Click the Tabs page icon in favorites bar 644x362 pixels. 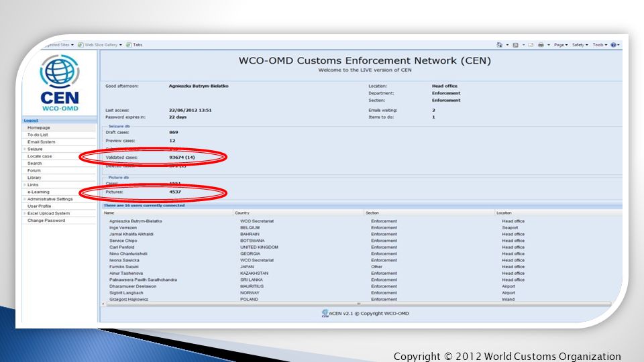[129, 45]
